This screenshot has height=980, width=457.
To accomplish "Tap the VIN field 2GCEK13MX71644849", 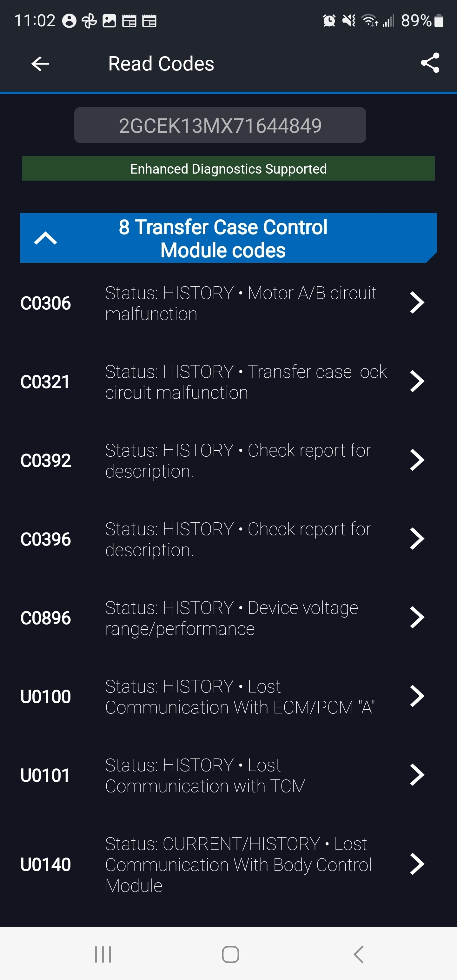I will (220, 125).
